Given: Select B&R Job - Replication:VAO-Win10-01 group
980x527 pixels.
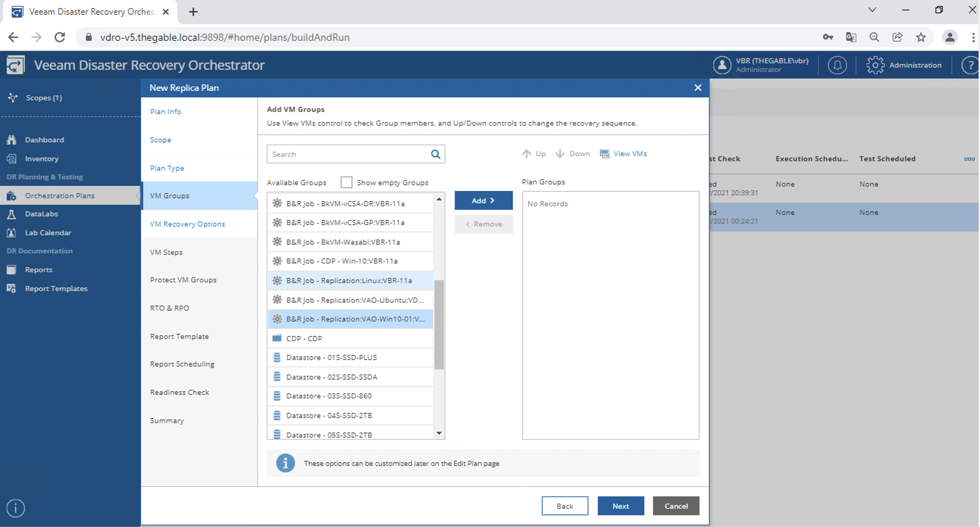Looking at the screenshot, I should coord(351,319).
